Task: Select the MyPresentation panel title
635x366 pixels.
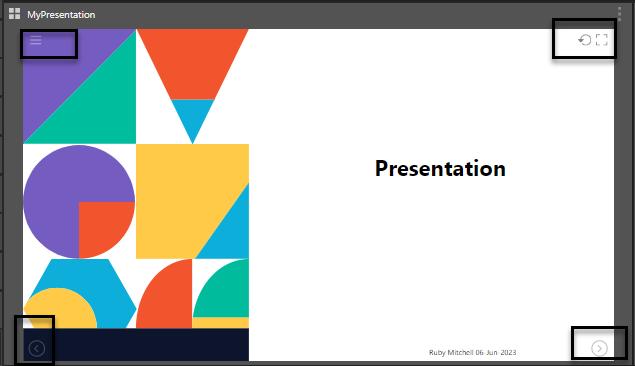Action: click(x=61, y=15)
